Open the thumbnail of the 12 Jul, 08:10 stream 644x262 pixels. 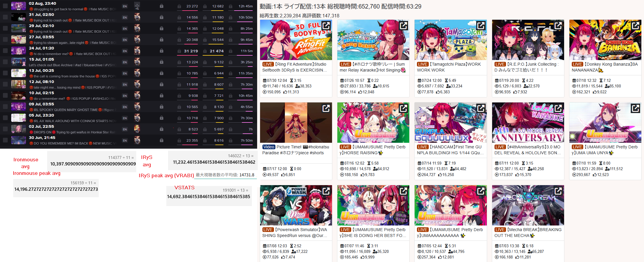(19, 84)
